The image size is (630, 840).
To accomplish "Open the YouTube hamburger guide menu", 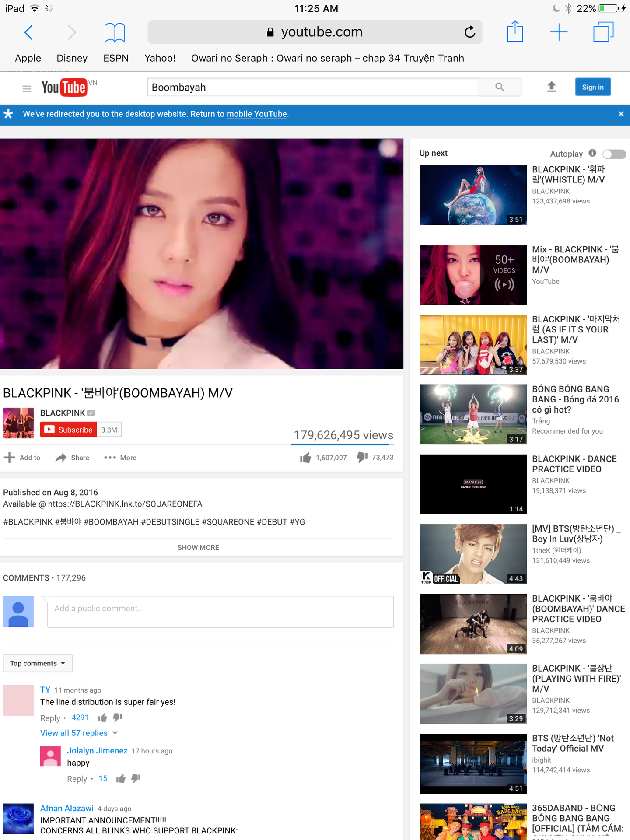I will [27, 89].
